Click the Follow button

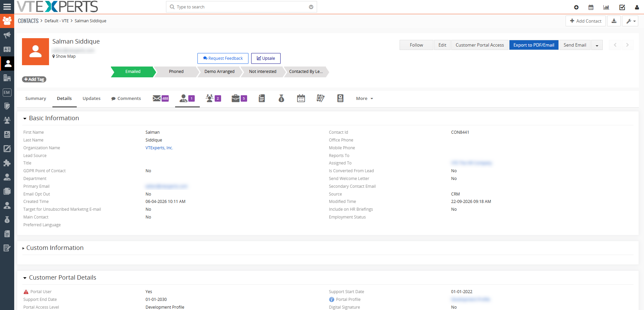[416, 45]
